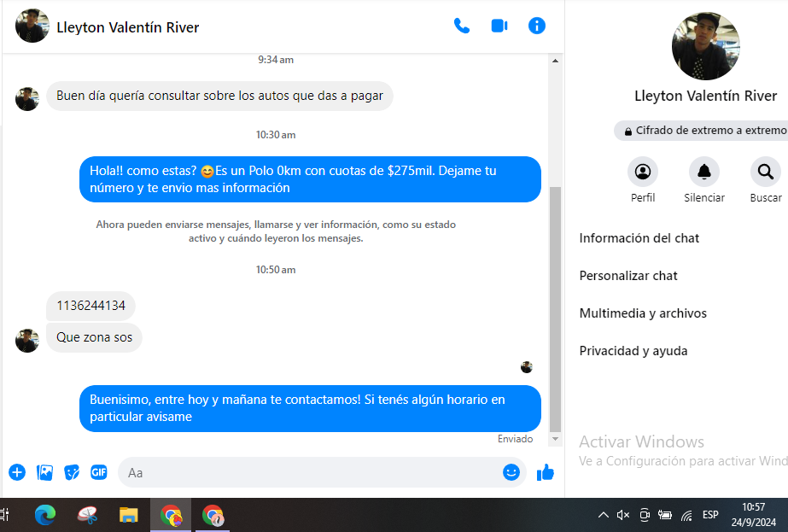Open the GIF picker
The width and height of the screenshot is (788, 532).
click(x=99, y=472)
